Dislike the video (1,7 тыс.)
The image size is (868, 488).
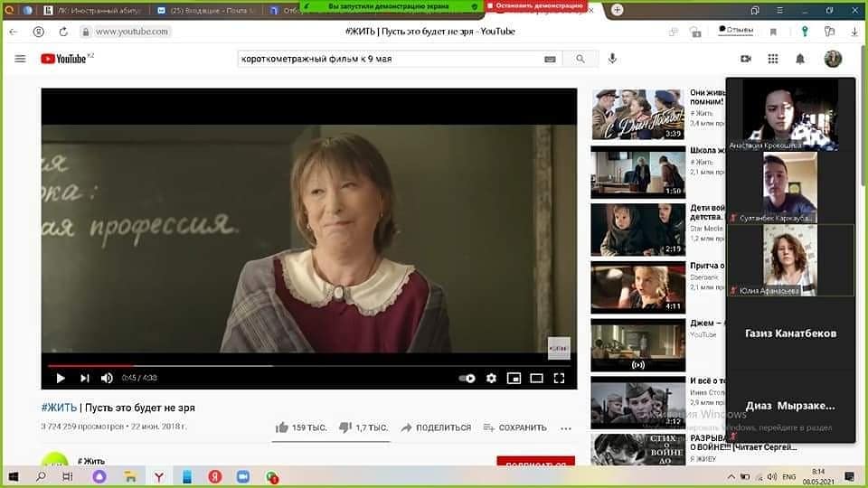point(363,427)
